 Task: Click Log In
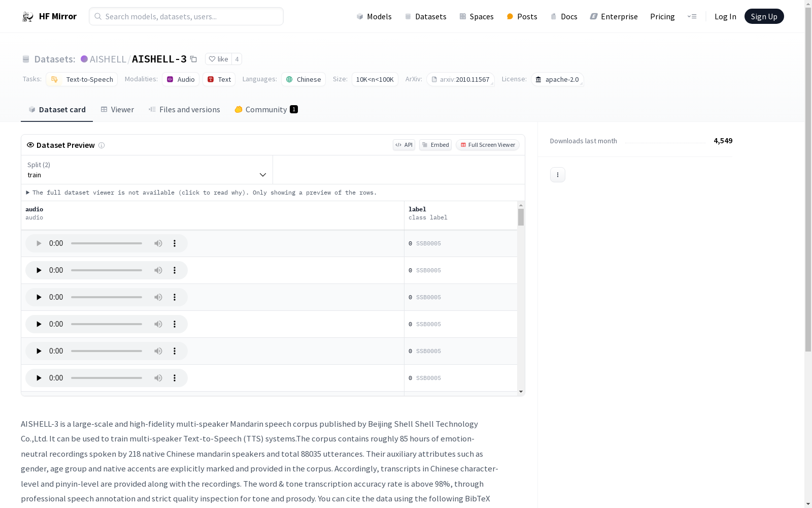coord(725,16)
